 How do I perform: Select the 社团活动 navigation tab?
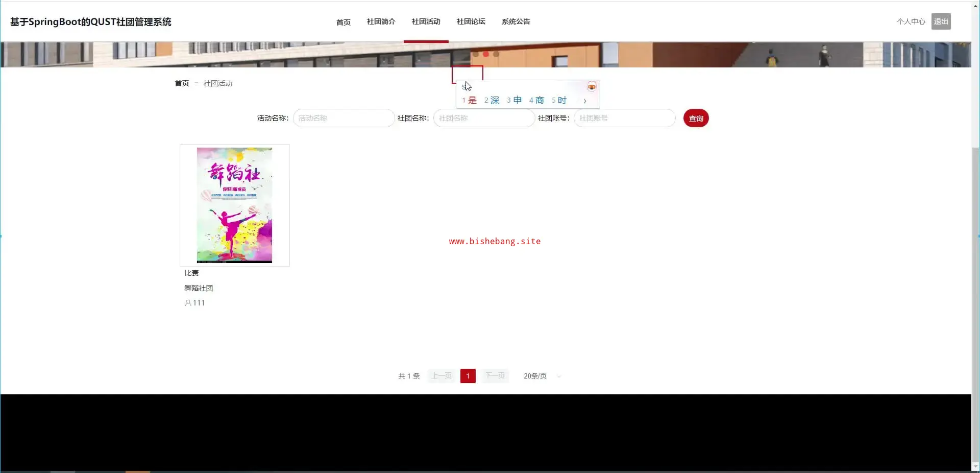click(x=426, y=21)
